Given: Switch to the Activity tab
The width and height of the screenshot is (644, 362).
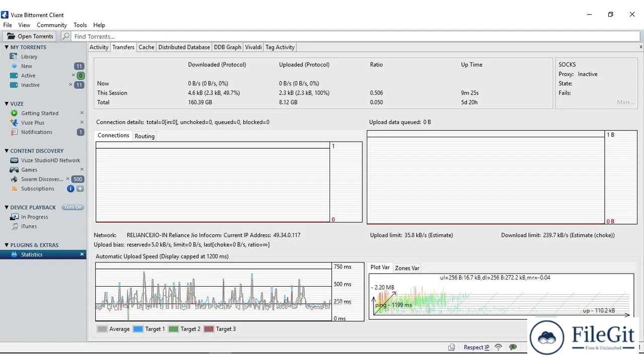Looking at the screenshot, I should pyautogui.click(x=99, y=47).
